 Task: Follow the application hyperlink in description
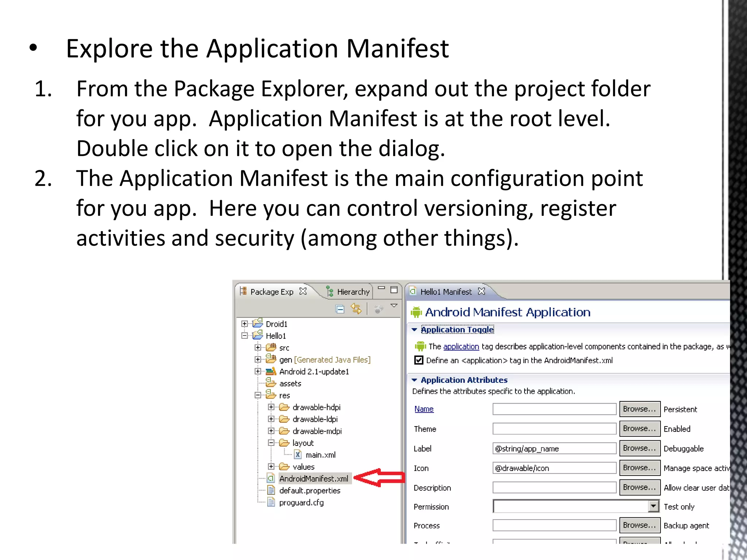click(461, 346)
